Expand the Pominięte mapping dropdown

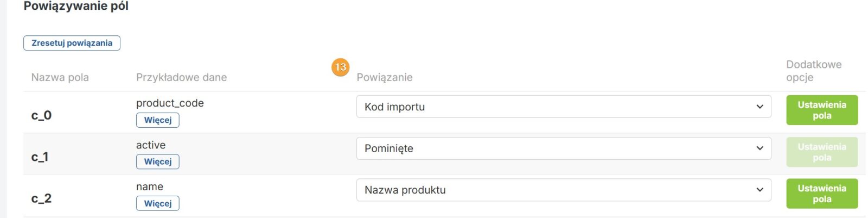[x=563, y=148]
